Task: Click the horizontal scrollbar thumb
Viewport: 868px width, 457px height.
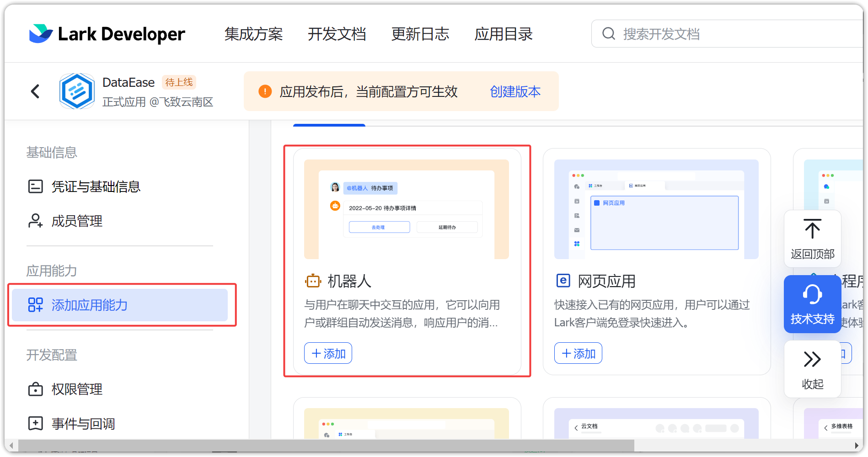Action: 326,445
